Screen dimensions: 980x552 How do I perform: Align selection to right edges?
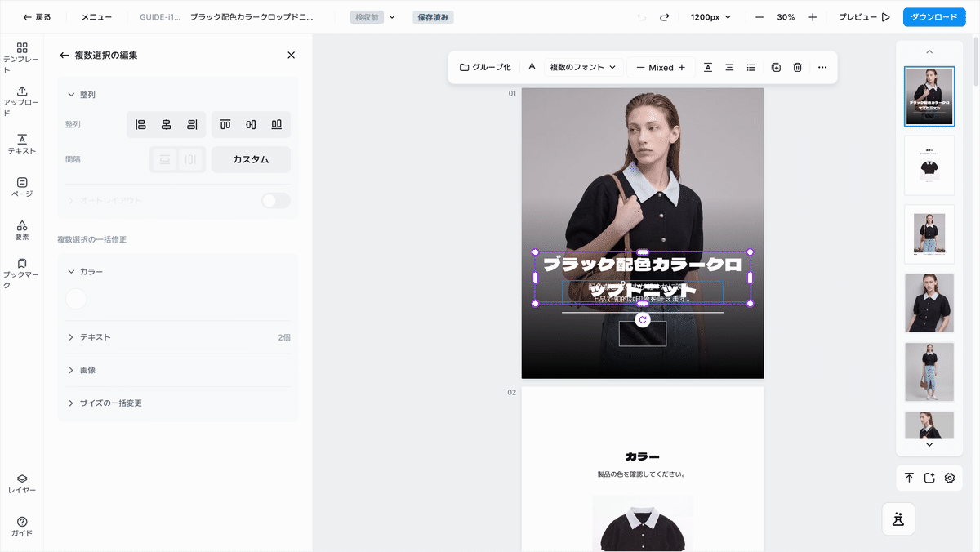point(192,124)
